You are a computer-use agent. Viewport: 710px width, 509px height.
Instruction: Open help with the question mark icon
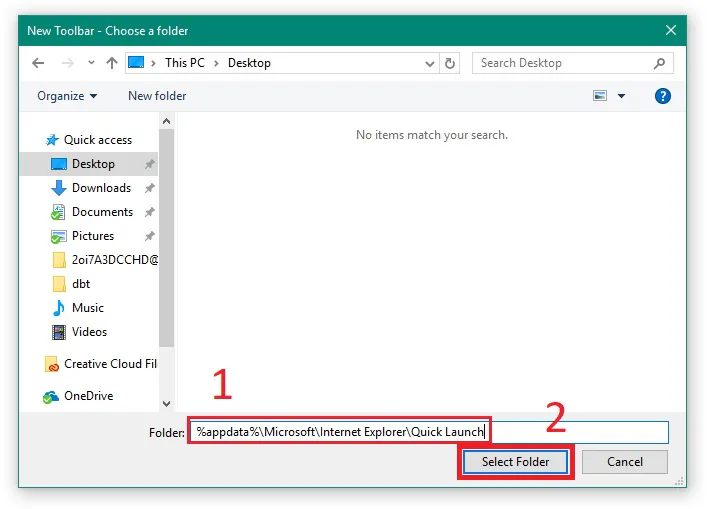pyautogui.click(x=662, y=96)
